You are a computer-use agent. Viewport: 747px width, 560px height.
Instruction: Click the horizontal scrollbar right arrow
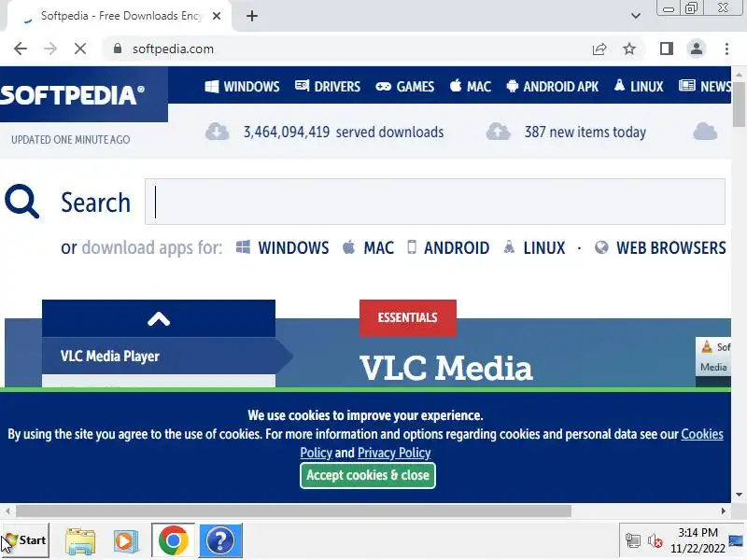point(723,511)
